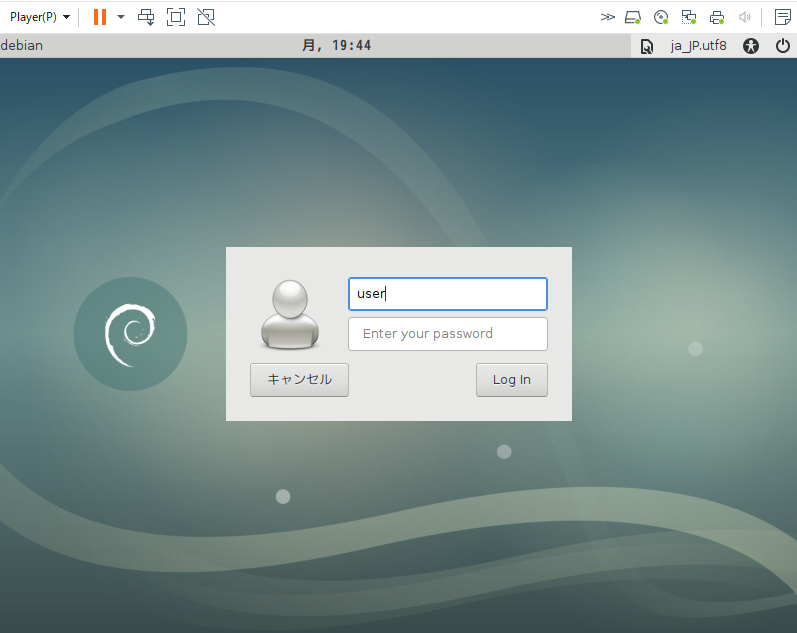
Task: Open the Player(P) menu
Action: pyautogui.click(x=39, y=17)
